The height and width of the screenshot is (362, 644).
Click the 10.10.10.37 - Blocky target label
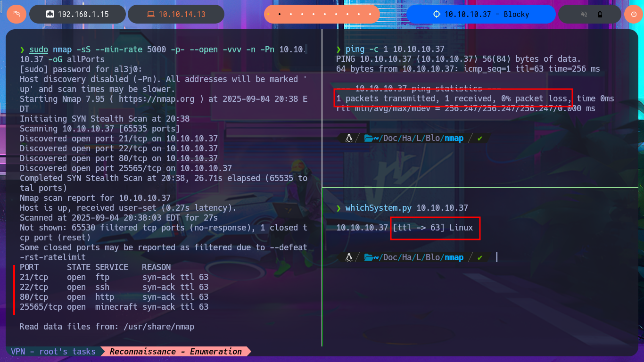coord(487,14)
